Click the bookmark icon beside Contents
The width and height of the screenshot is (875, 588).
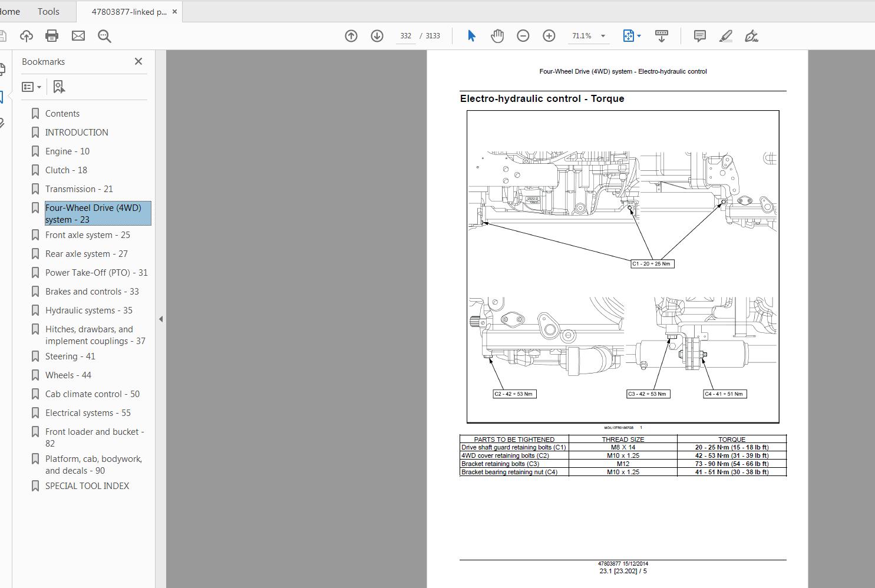point(35,114)
